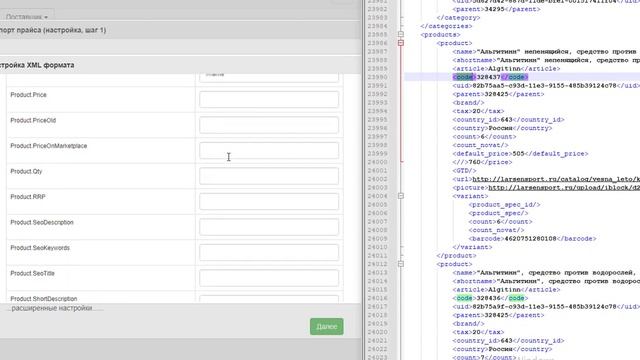The width and height of the screenshot is (640, 360).
Task: Collapse the products fold marker at line 23985
Action: (401, 34)
